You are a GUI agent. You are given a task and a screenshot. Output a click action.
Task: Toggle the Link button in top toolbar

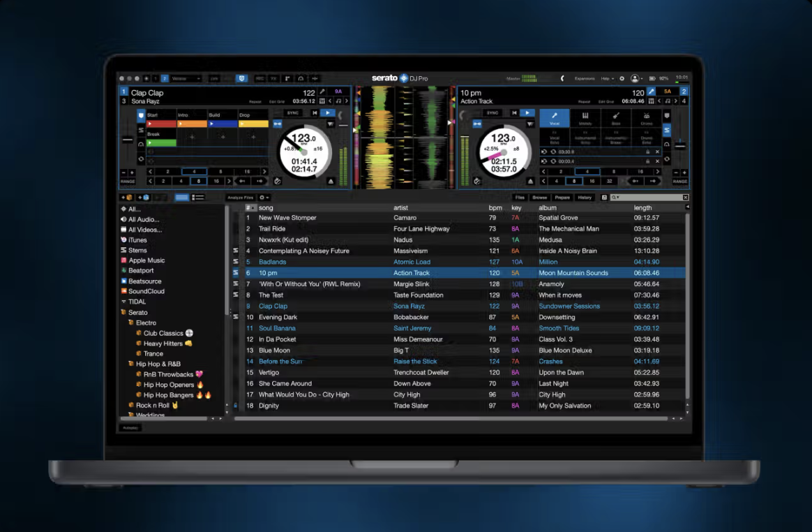click(214, 79)
